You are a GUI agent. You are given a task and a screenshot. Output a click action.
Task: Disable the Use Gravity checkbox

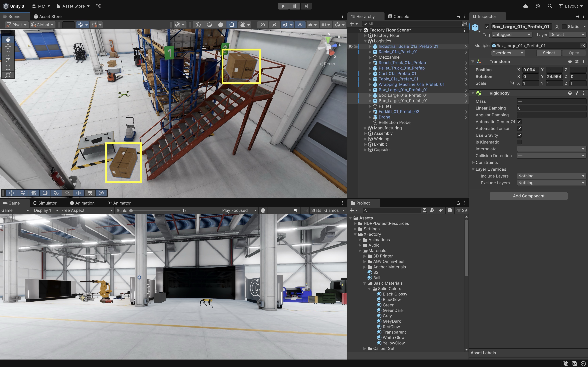coord(519,135)
